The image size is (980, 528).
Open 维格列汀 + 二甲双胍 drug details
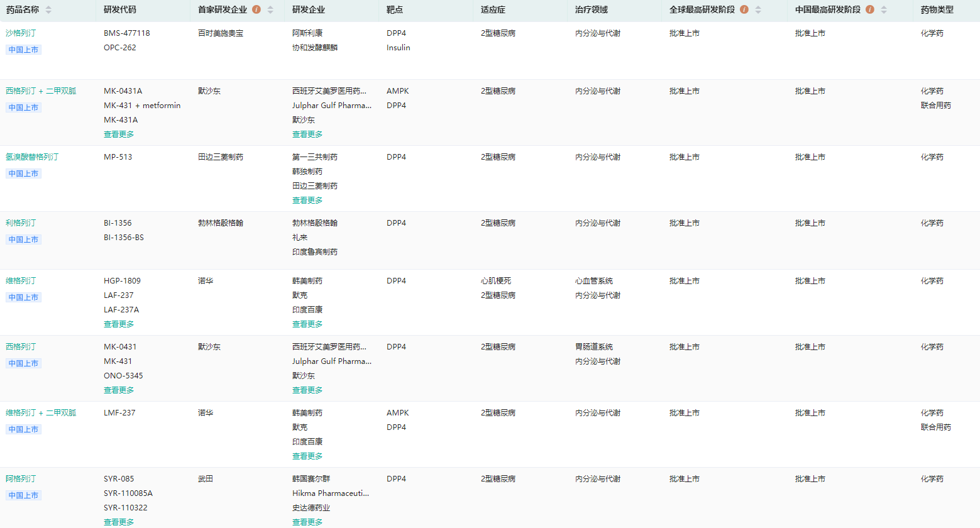[41, 413]
